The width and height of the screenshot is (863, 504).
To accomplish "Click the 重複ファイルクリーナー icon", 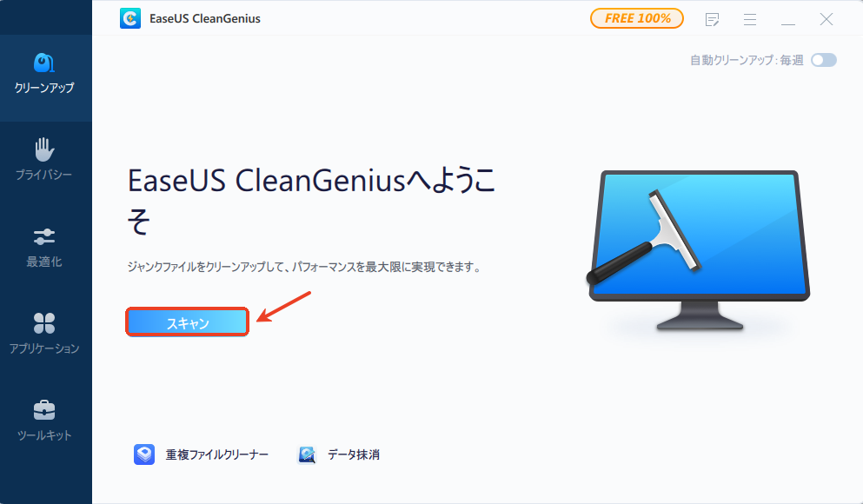I will [x=144, y=454].
